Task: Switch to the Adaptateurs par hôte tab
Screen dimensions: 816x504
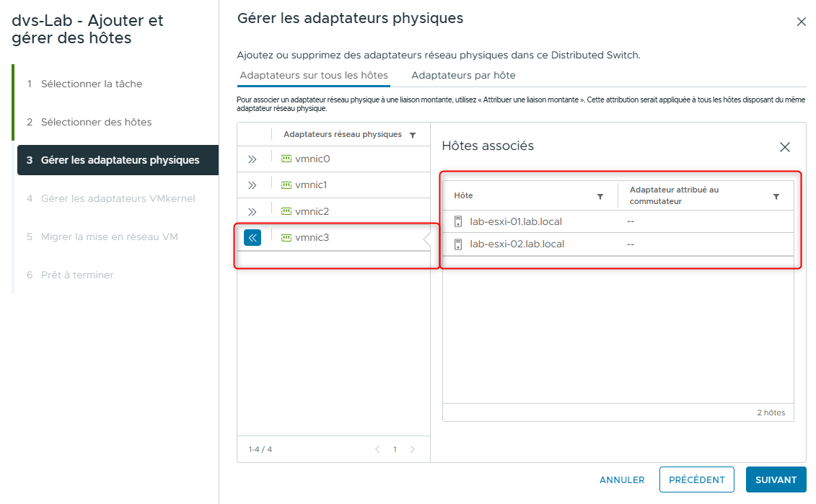Action: pos(463,75)
